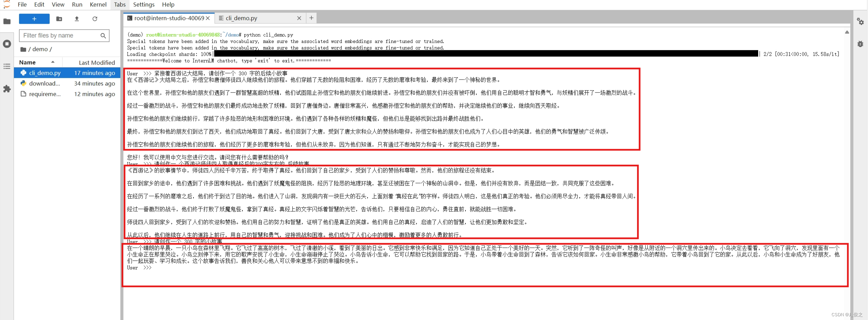Open the Extension Manager puzzle icon

click(7, 89)
